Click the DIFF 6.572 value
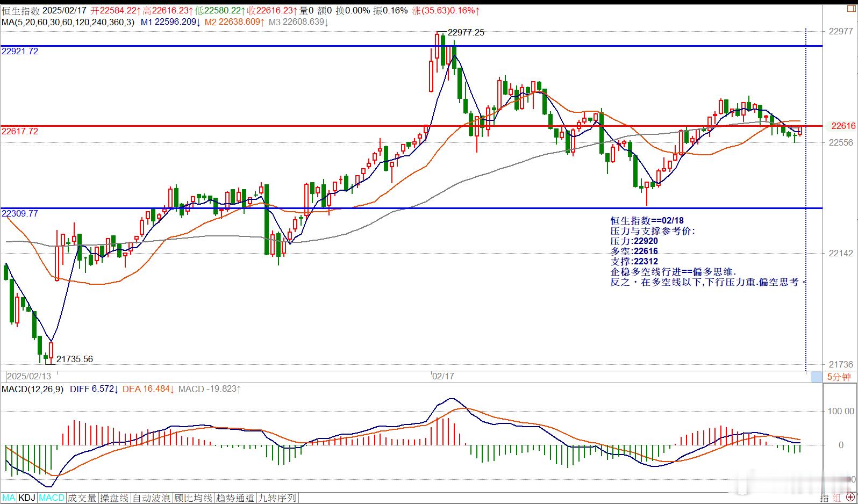This screenshot has height=504, width=858. (x=94, y=388)
